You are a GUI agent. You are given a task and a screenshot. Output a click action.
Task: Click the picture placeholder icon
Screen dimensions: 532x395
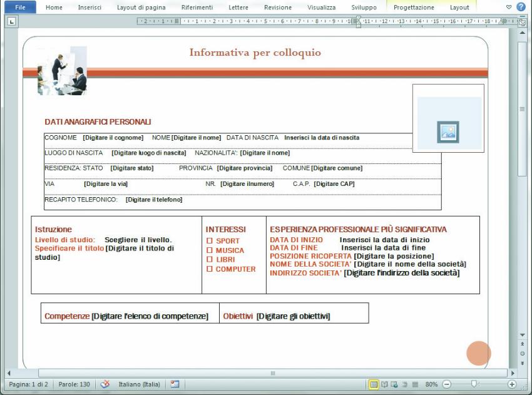pyautogui.click(x=448, y=131)
